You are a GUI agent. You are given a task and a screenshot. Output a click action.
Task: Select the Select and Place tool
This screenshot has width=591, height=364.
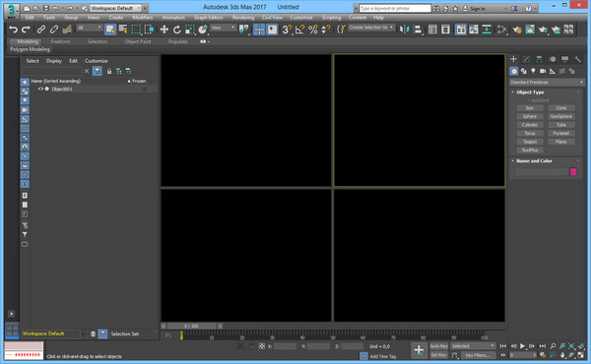pos(203,30)
